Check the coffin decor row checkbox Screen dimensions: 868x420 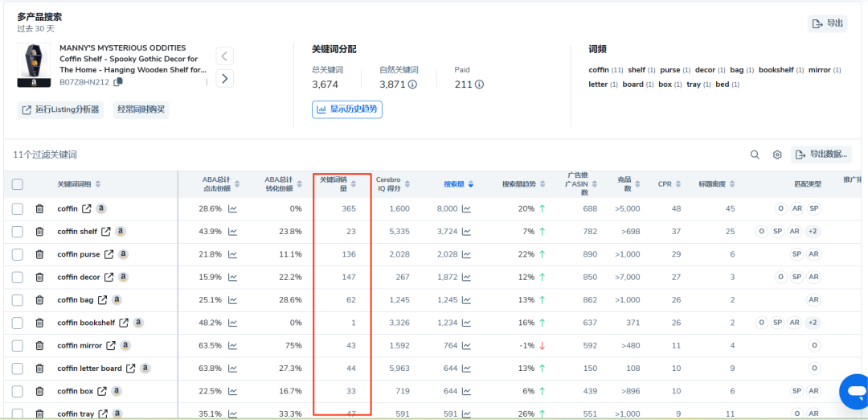[x=18, y=277]
